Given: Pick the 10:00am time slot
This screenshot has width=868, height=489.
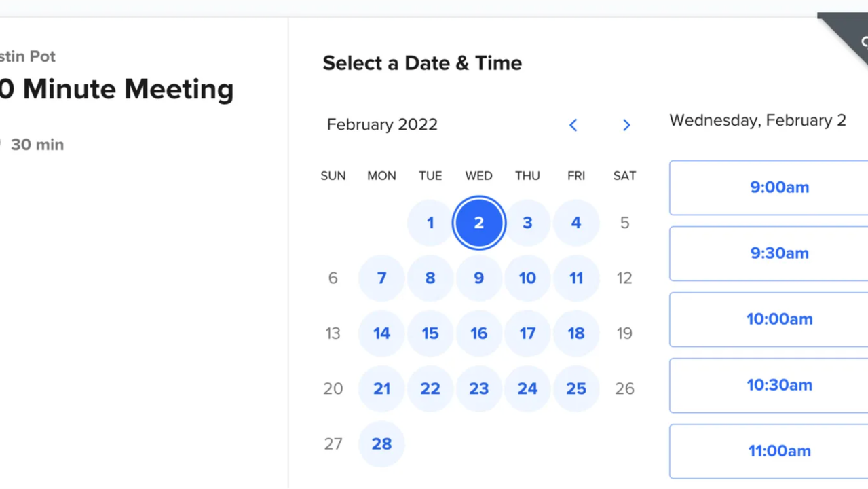Looking at the screenshot, I should (x=779, y=319).
